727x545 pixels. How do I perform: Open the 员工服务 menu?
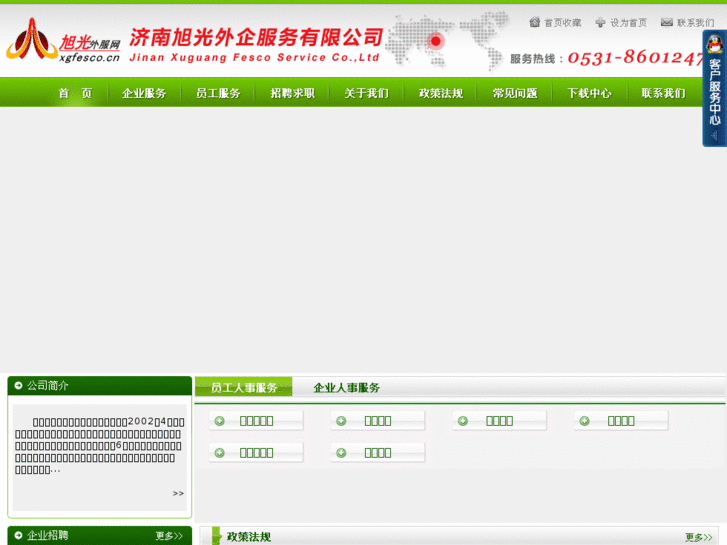click(218, 93)
